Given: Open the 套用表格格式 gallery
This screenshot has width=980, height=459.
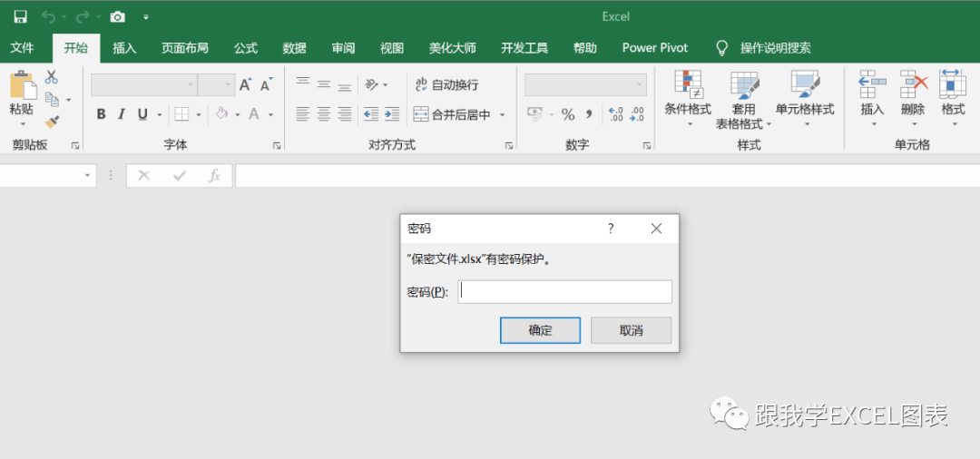Looking at the screenshot, I should pyautogui.click(x=744, y=100).
